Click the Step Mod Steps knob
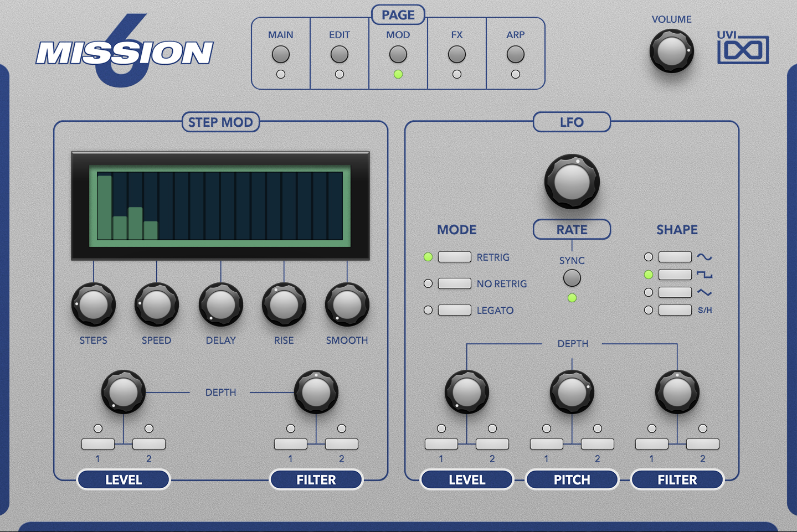 tap(93, 304)
